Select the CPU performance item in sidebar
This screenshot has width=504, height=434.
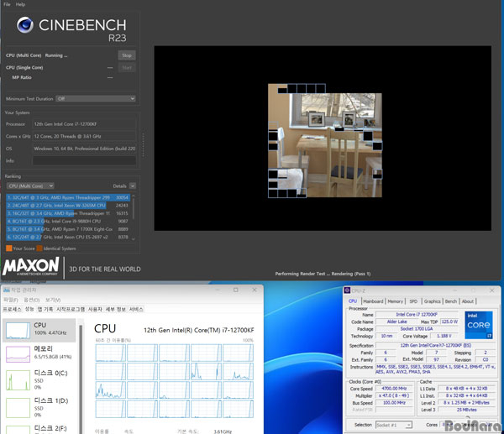[39, 330]
